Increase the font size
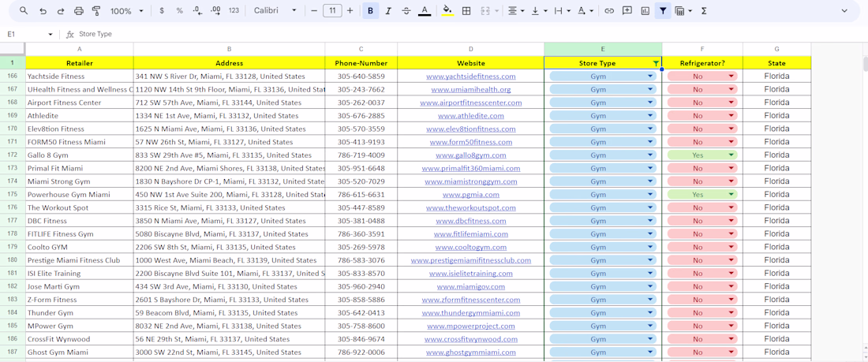868x362 pixels. (x=350, y=10)
